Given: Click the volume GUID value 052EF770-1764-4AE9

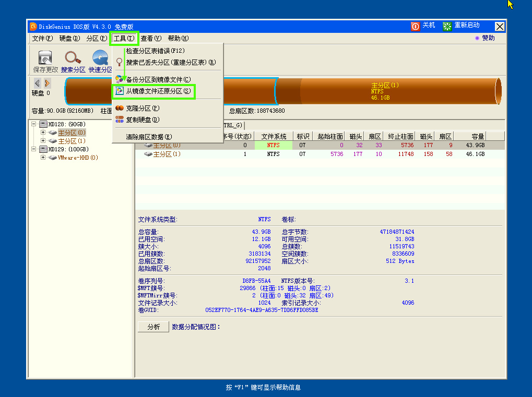Looking at the screenshot, I should click(x=262, y=310).
